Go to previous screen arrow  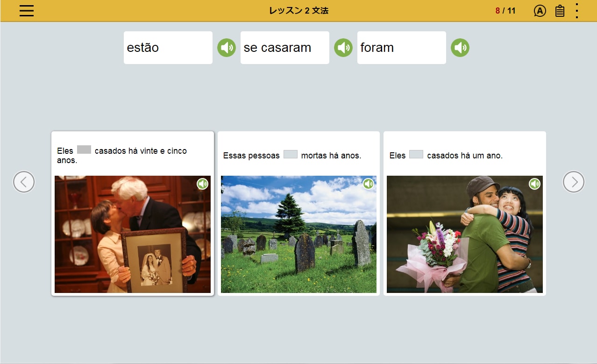(x=24, y=182)
